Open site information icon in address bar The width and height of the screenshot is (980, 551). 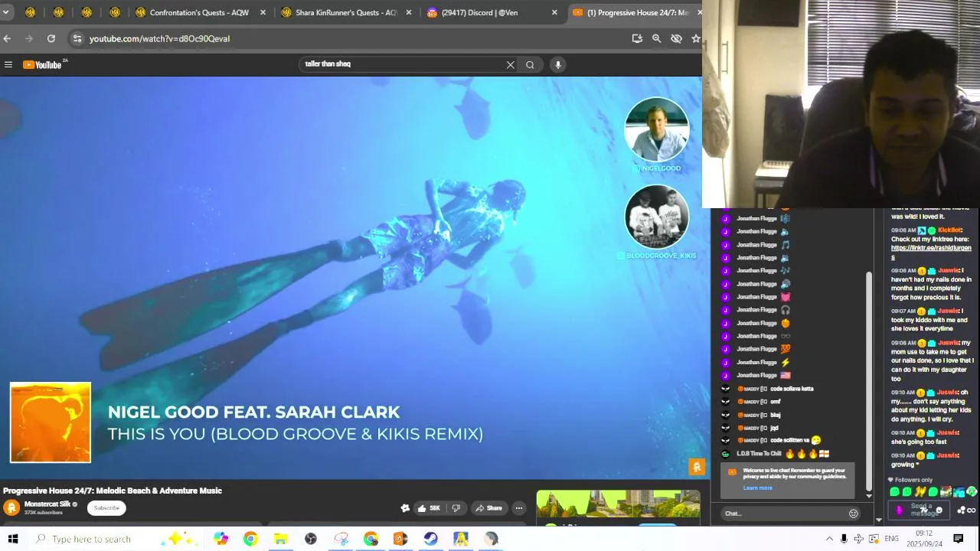[77, 38]
